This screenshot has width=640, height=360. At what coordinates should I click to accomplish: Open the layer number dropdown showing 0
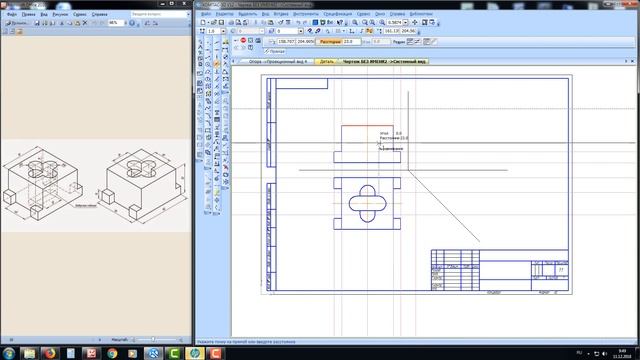pos(301,31)
